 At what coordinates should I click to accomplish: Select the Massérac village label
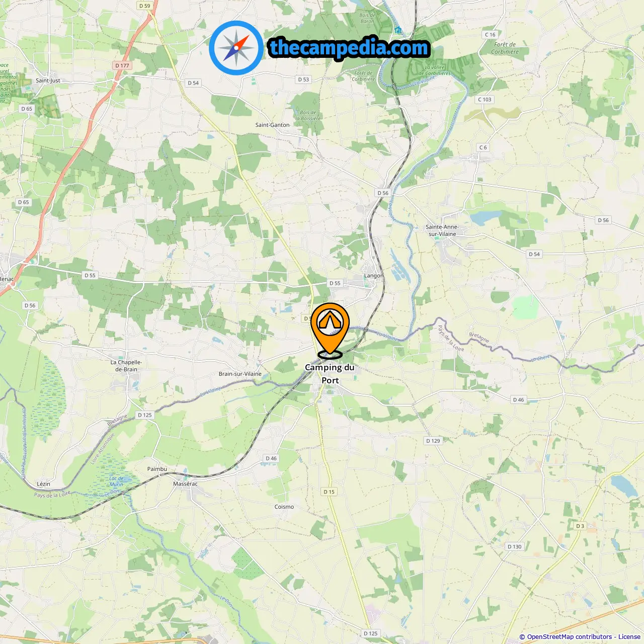(x=185, y=484)
